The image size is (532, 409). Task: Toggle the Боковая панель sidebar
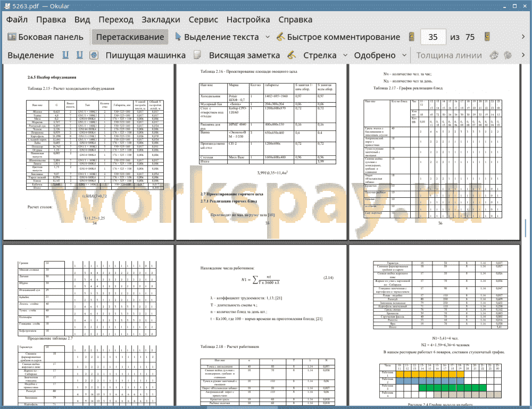[45, 37]
